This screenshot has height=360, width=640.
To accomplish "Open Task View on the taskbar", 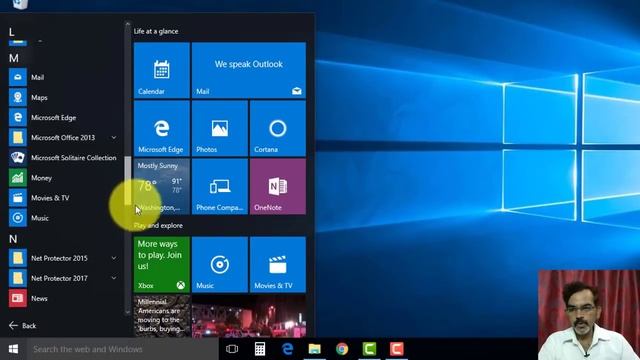I will coord(232,349).
